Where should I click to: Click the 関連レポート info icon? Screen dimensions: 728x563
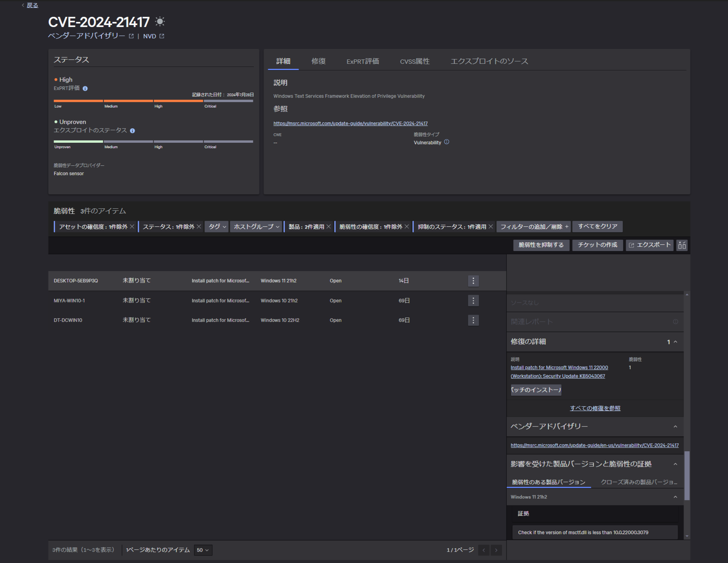click(675, 321)
